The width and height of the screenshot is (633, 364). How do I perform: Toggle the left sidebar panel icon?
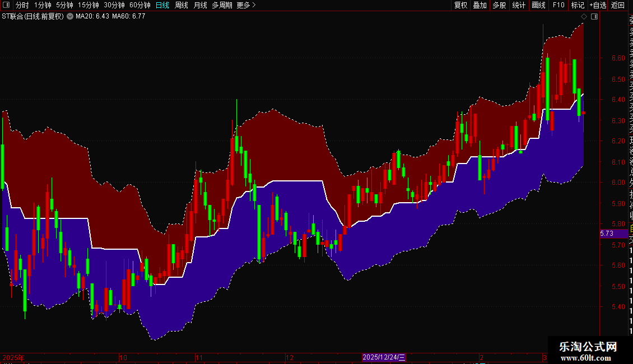pos(6,5)
